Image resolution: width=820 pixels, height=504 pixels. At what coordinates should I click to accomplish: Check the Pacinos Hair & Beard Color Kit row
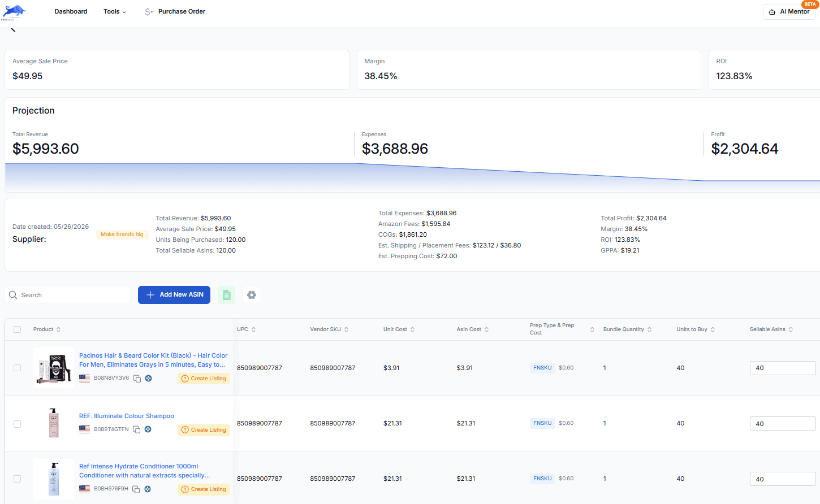[x=18, y=368]
